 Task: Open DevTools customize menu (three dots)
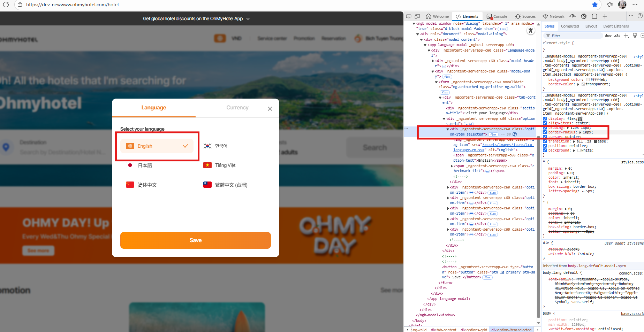[631, 16]
